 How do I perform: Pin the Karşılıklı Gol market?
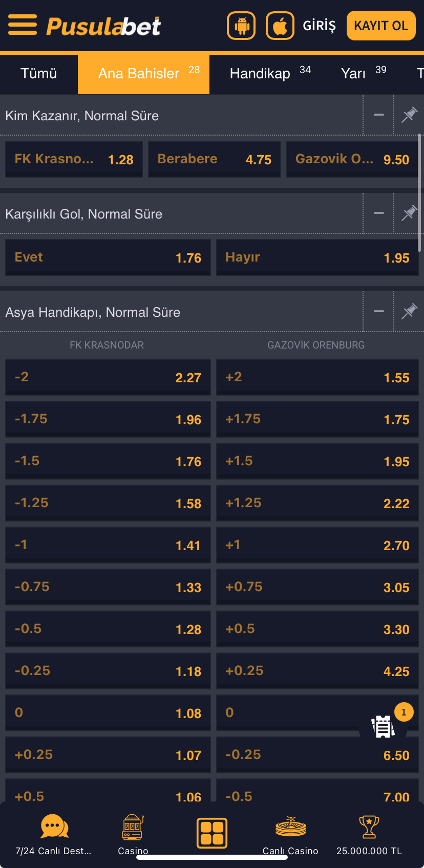[x=409, y=213]
